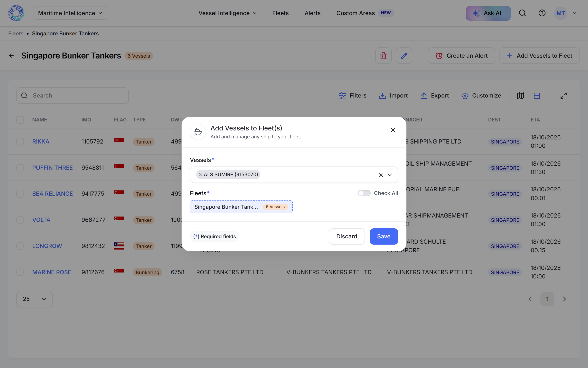Viewport: 588px width, 368px height.
Task: Check the MARINE ROSE row checkbox
Action: (20, 272)
